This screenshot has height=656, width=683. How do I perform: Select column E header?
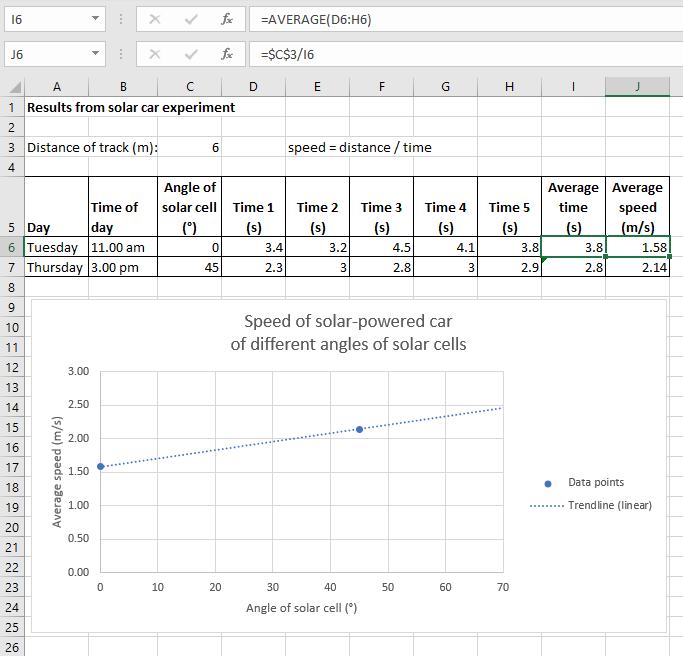pos(318,87)
